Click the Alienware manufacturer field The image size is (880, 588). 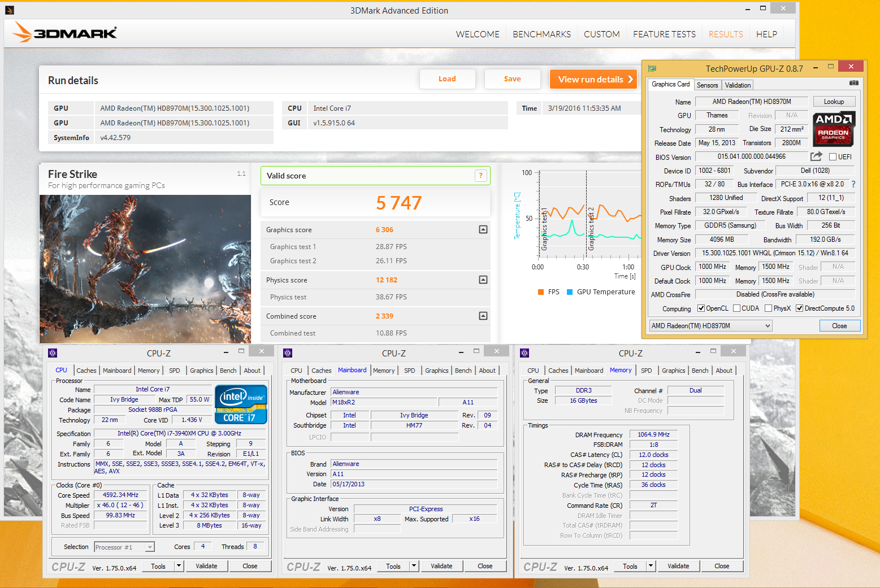pyautogui.click(x=414, y=392)
